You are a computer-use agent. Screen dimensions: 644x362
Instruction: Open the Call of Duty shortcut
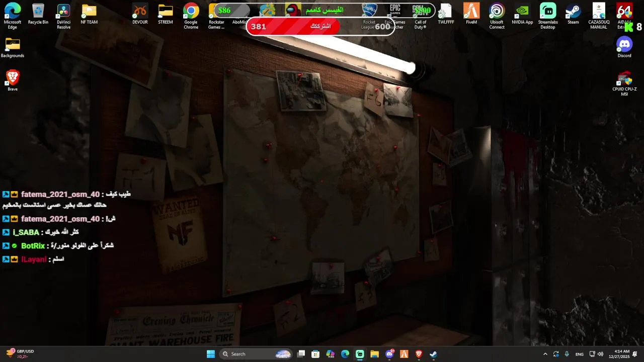[x=421, y=16]
